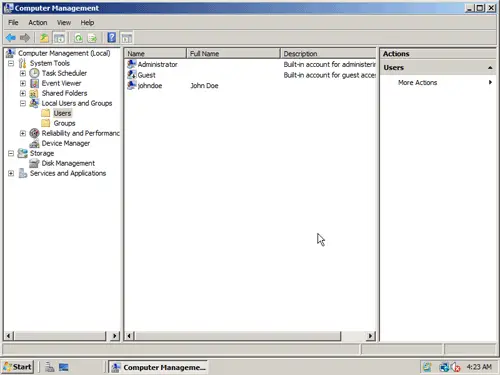Click the Services and Applications icon
Viewport: 500px width, 375px height.
click(23, 173)
